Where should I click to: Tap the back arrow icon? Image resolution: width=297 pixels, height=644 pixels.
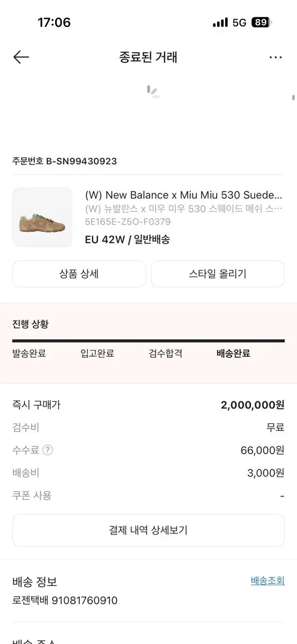click(x=21, y=57)
